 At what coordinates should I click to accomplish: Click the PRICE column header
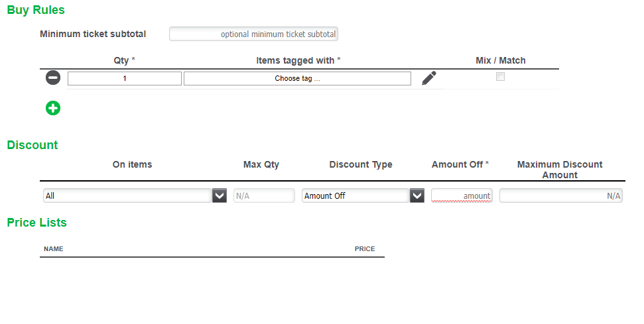tap(365, 249)
